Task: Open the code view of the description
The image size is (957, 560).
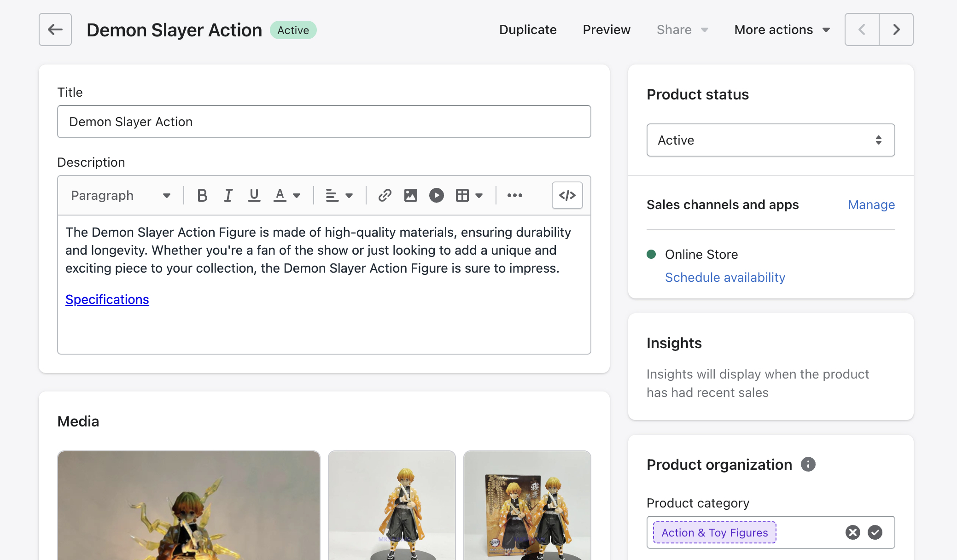Action: coord(567,195)
